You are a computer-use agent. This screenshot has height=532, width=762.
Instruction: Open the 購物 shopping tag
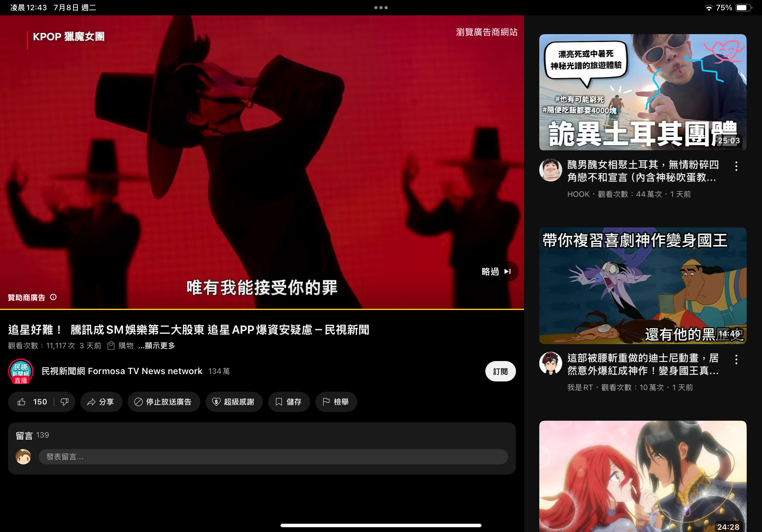[x=121, y=346]
